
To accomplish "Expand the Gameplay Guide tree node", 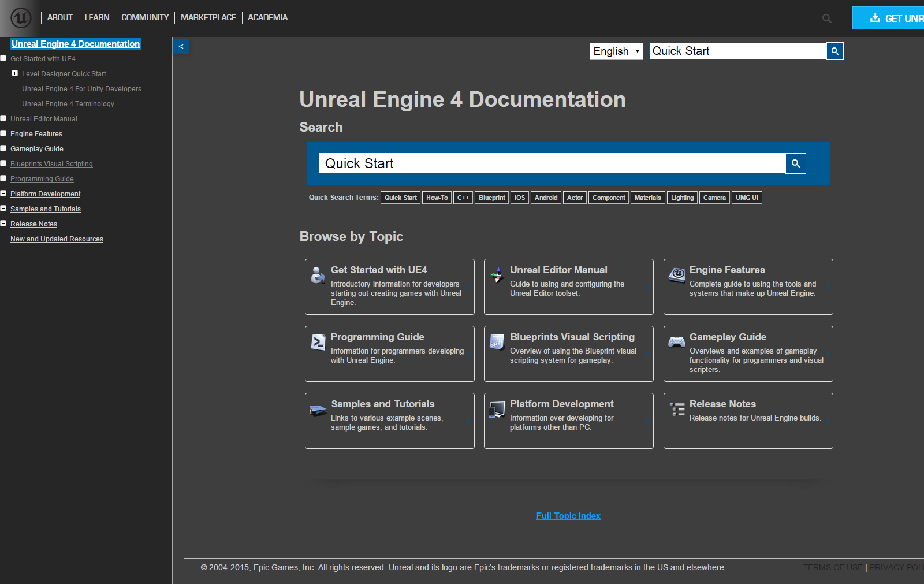I will point(3,148).
